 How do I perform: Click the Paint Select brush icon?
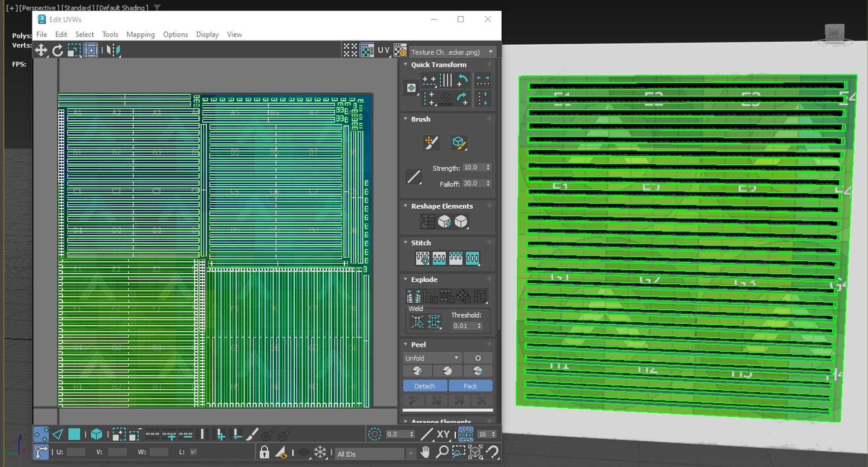[252, 434]
